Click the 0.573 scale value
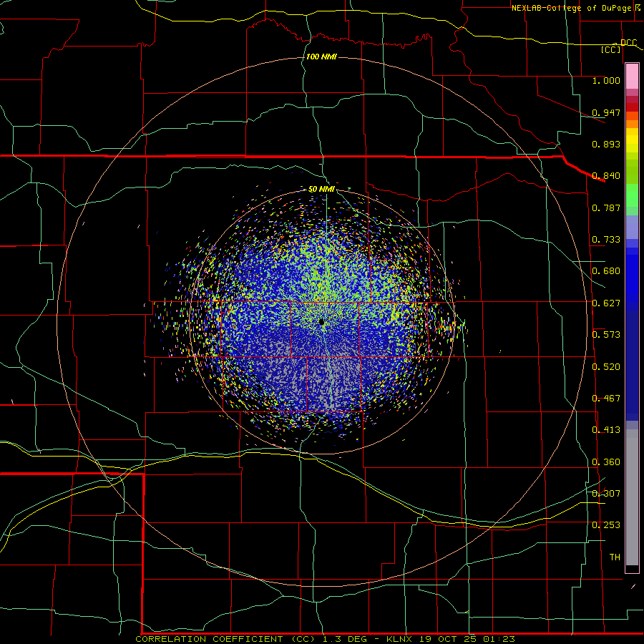The image size is (644, 644). click(606, 335)
